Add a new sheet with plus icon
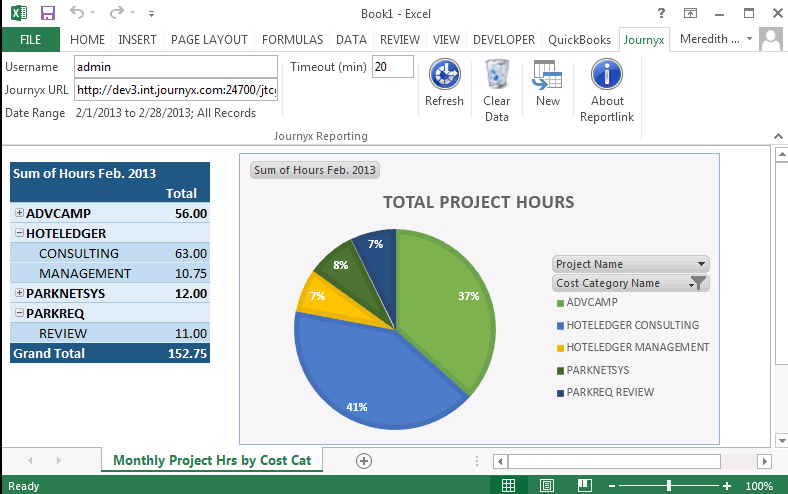Screen dimensions: 788x494 click(364, 461)
